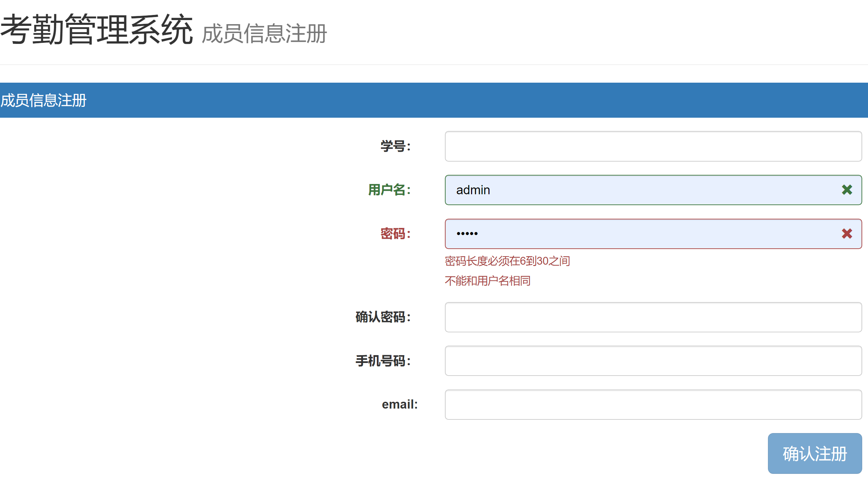Viewport: 868px width, 480px height.
Task: Click the 不能和用户名相同 error text
Action: [x=487, y=281]
